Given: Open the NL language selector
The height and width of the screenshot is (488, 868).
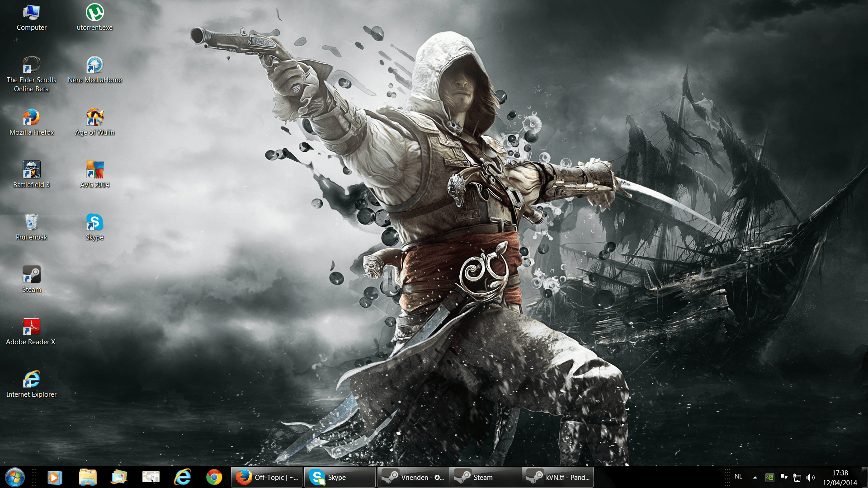Looking at the screenshot, I should [x=738, y=477].
